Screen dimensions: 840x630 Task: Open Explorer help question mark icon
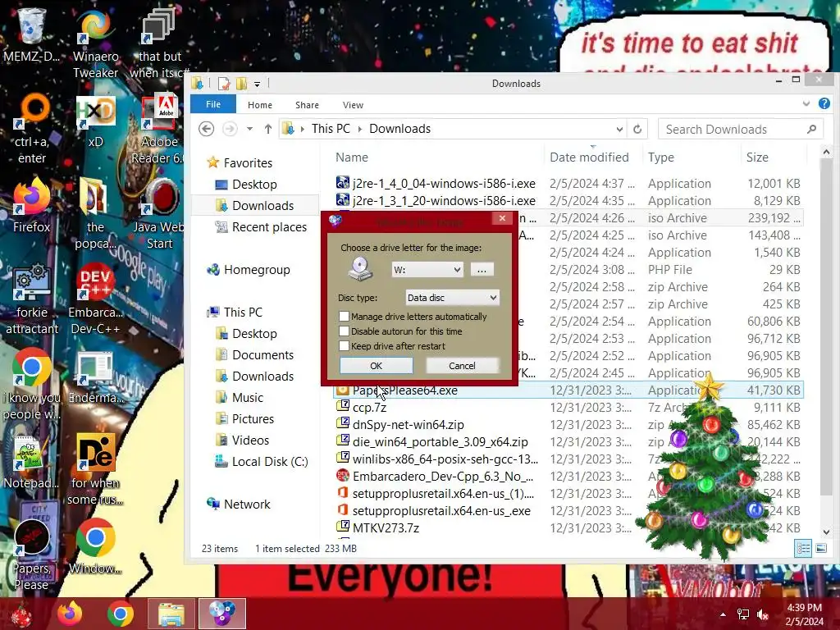[x=824, y=104]
